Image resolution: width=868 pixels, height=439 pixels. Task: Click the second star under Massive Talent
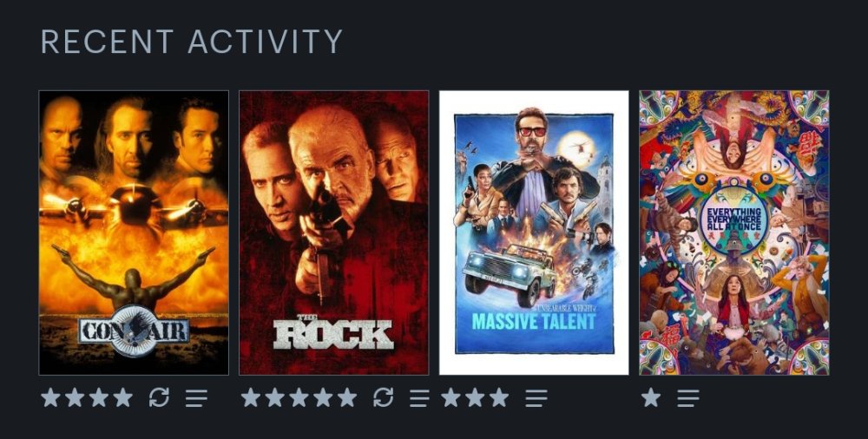click(x=475, y=397)
